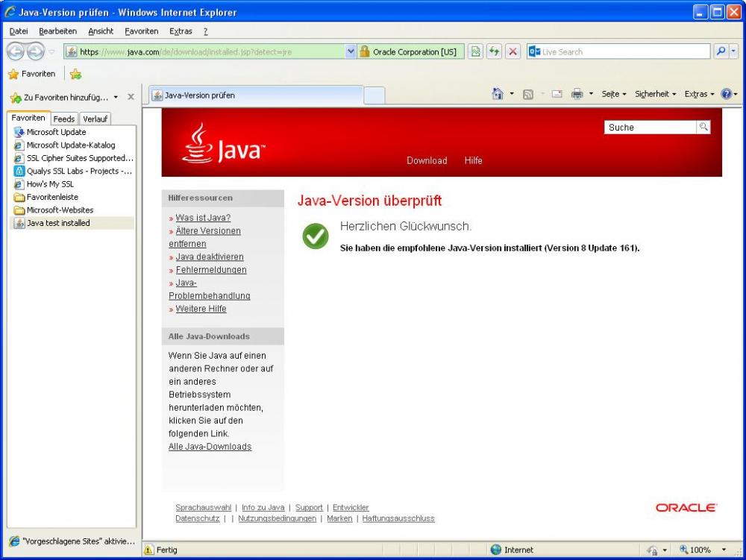This screenshot has height=560, width=746.
Task: Stop loading the current page
Action: (x=513, y=51)
